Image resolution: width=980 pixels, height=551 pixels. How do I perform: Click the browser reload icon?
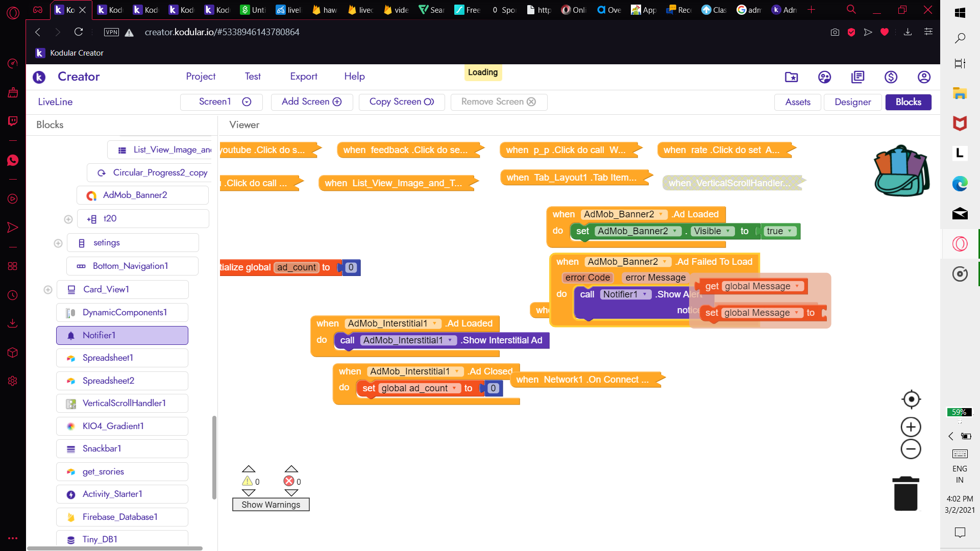click(x=79, y=32)
